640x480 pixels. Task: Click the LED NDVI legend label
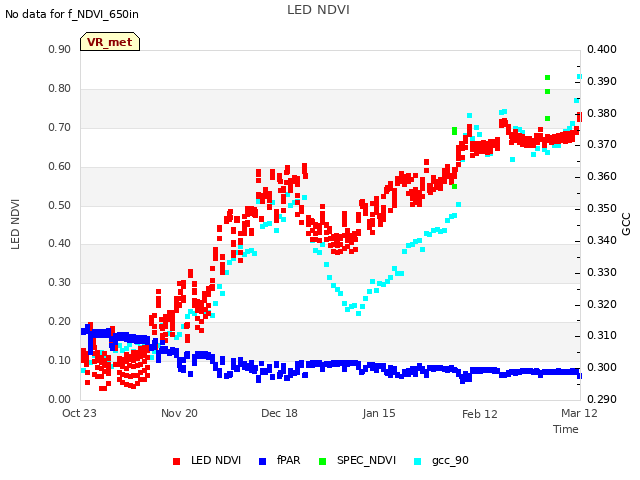coord(216,460)
